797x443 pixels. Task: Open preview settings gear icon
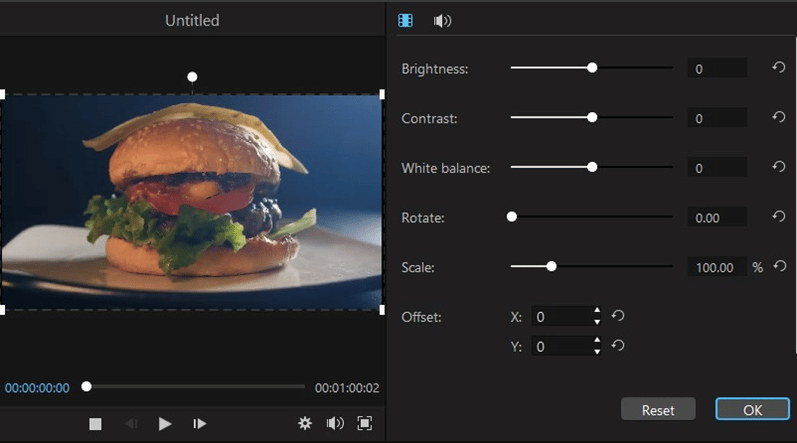[x=305, y=424]
